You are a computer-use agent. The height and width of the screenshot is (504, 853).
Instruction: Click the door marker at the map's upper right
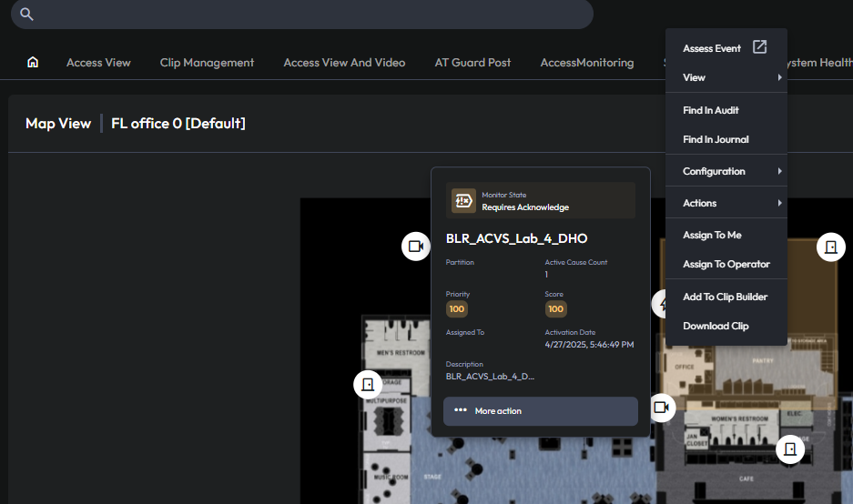point(830,247)
